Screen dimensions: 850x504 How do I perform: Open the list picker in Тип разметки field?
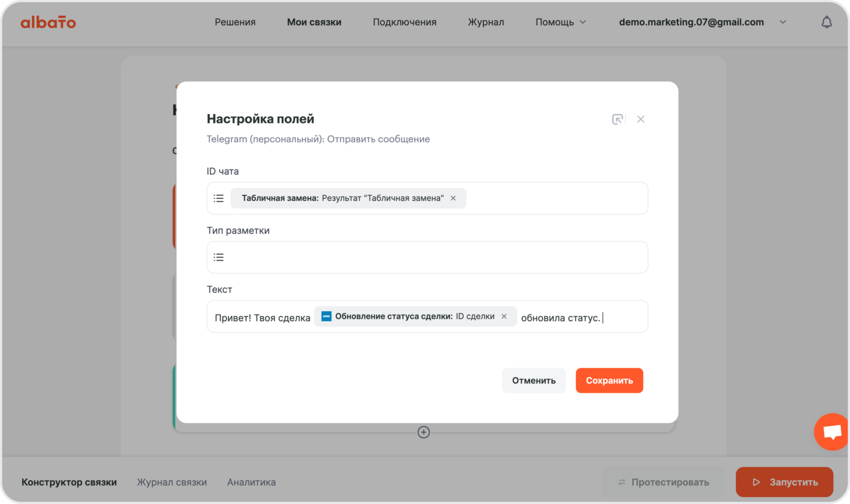[x=218, y=257]
